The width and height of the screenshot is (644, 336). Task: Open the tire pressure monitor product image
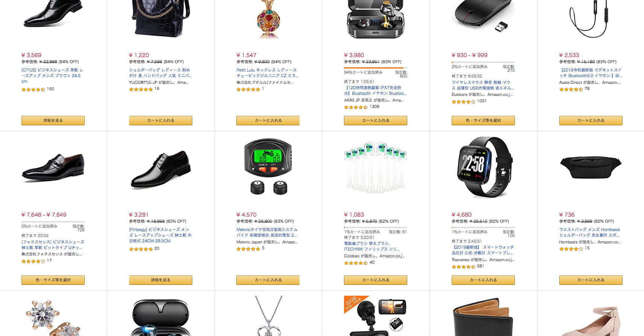point(268,167)
